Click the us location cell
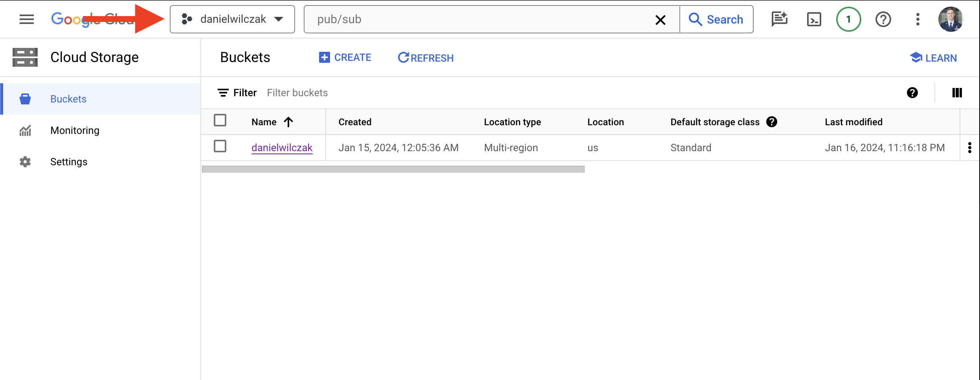The height and width of the screenshot is (380, 980). pyautogui.click(x=593, y=148)
